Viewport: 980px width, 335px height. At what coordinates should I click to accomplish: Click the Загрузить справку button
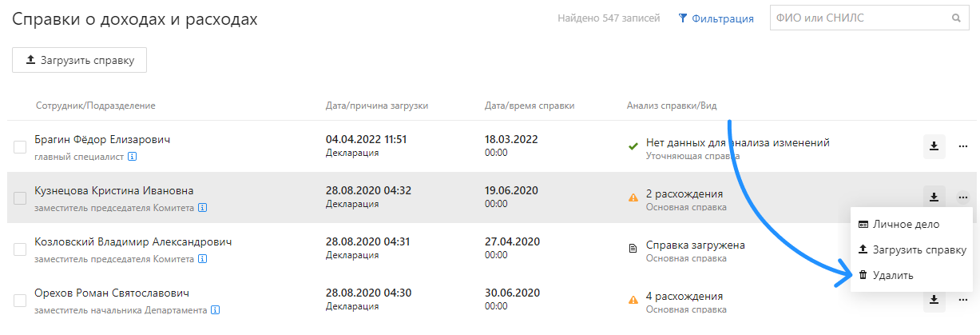(79, 60)
